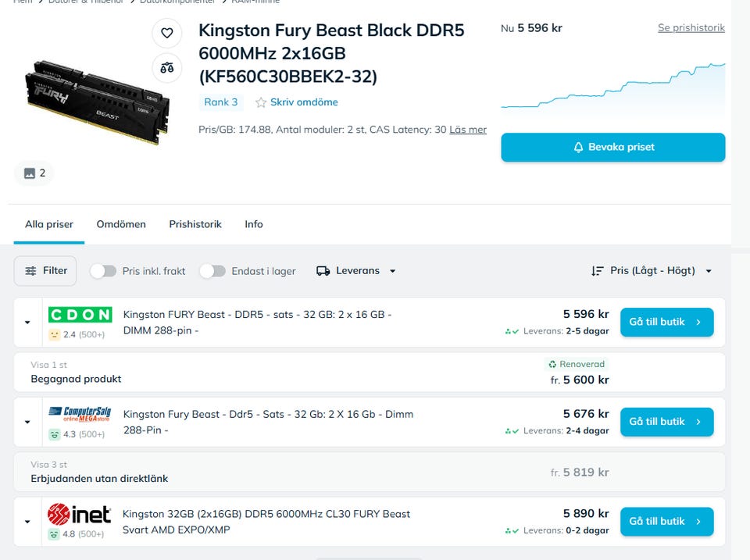Screen dimensions: 750x560
Task: Switch to the Prishistorik tab
Action: pyautogui.click(x=195, y=224)
